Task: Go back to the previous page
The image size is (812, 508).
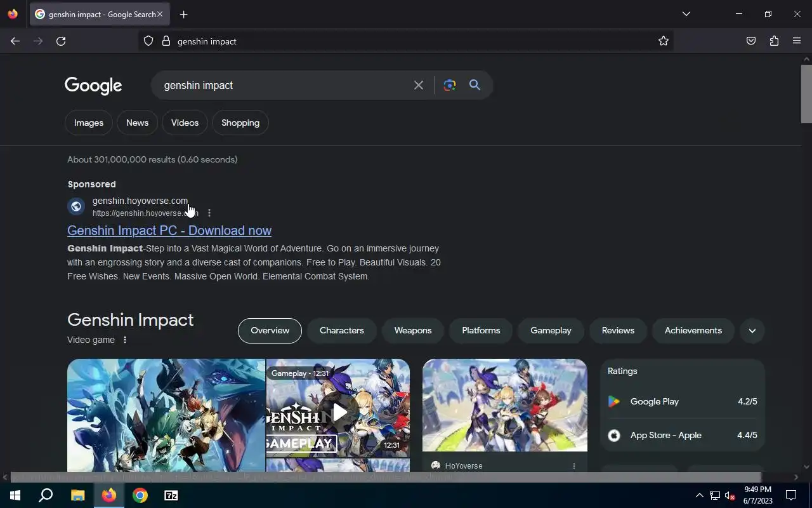Action: 15,41
